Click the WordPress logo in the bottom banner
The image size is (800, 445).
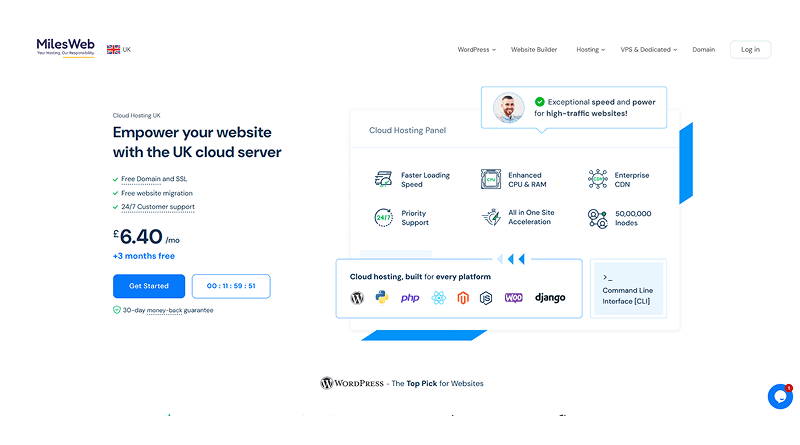click(352, 383)
